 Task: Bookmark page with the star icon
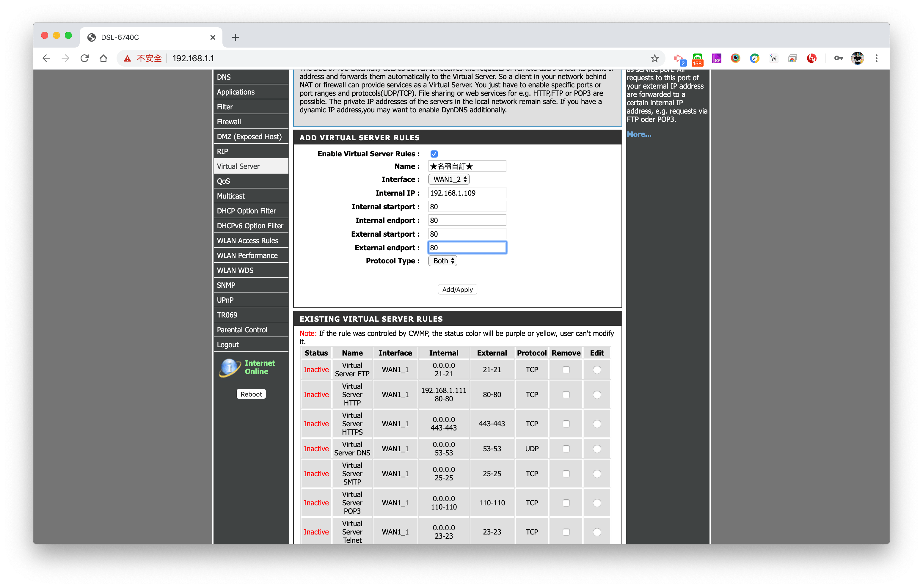pos(655,58)
